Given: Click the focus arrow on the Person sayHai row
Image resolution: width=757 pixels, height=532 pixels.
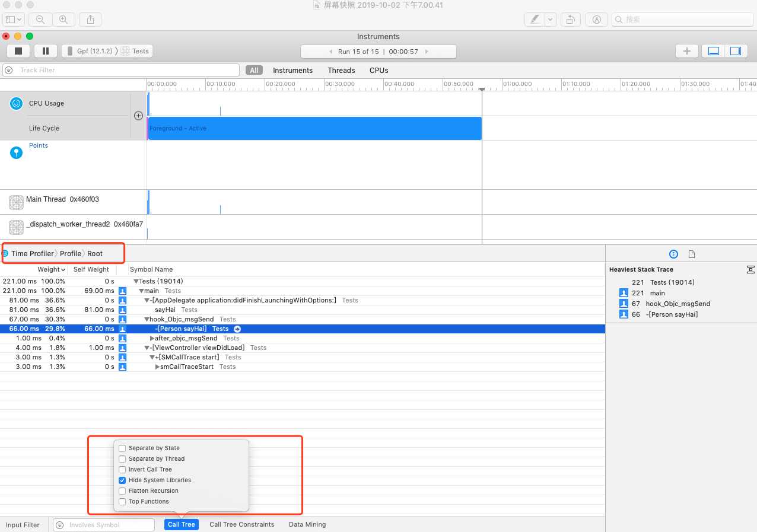Looking at the screenshot, I should point(237,329).
